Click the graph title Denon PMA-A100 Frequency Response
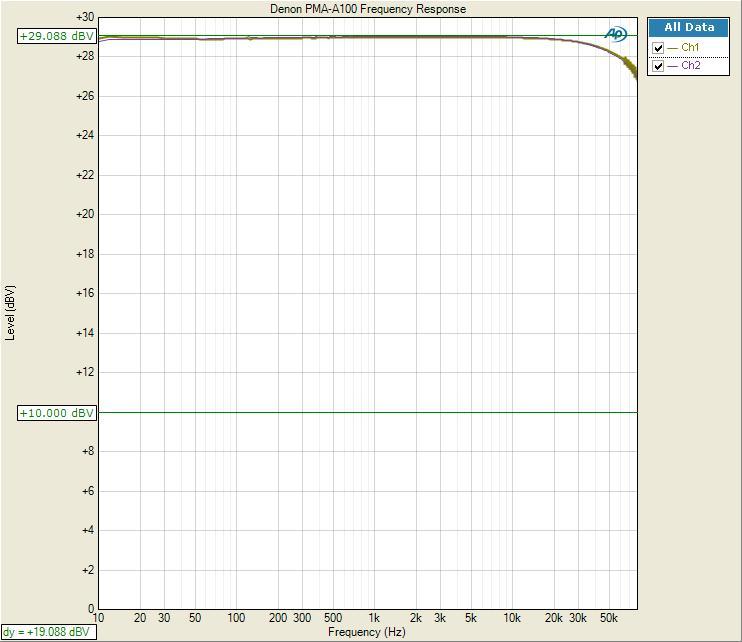 pos(368,9)
